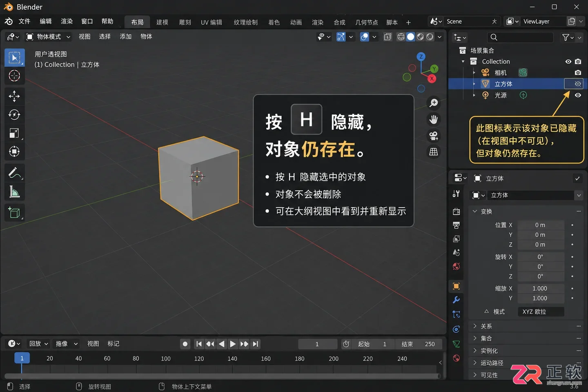Disable 相机 render camera icon
The image size is (588, 392).
coord(578,73)
